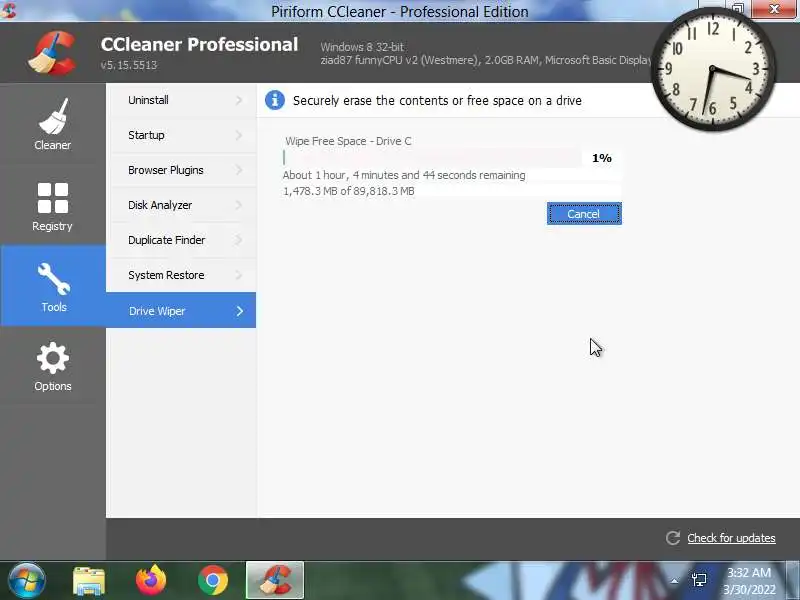Click the 1% progress label
This screenshot has width=800, height=600.
coord(602,158)
